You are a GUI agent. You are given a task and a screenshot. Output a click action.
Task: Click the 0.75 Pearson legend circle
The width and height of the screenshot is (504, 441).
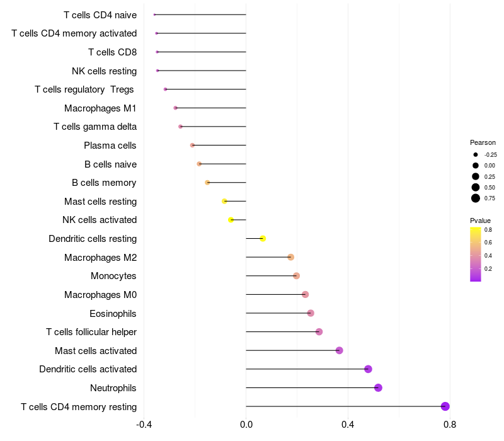476,198
